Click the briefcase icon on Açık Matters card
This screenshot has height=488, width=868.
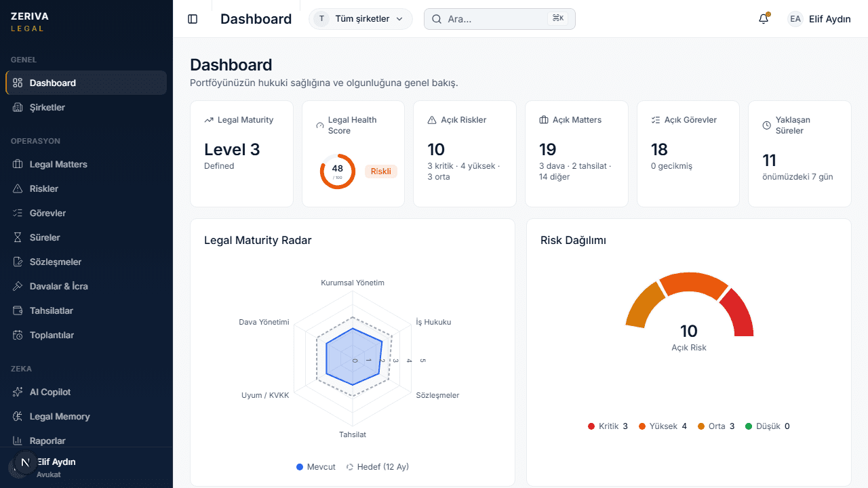coord(544,120)
